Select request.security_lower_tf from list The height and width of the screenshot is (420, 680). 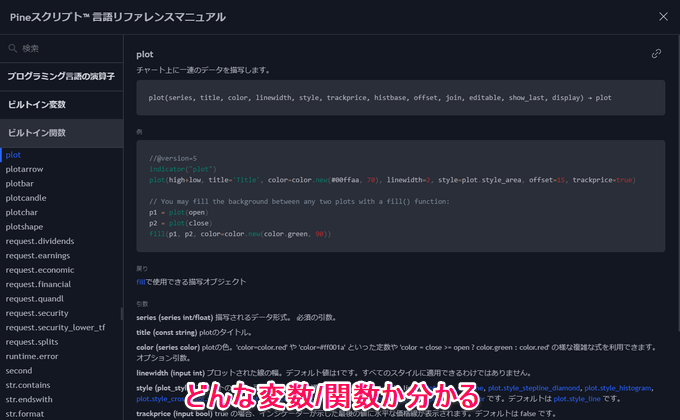click(54, 327)
